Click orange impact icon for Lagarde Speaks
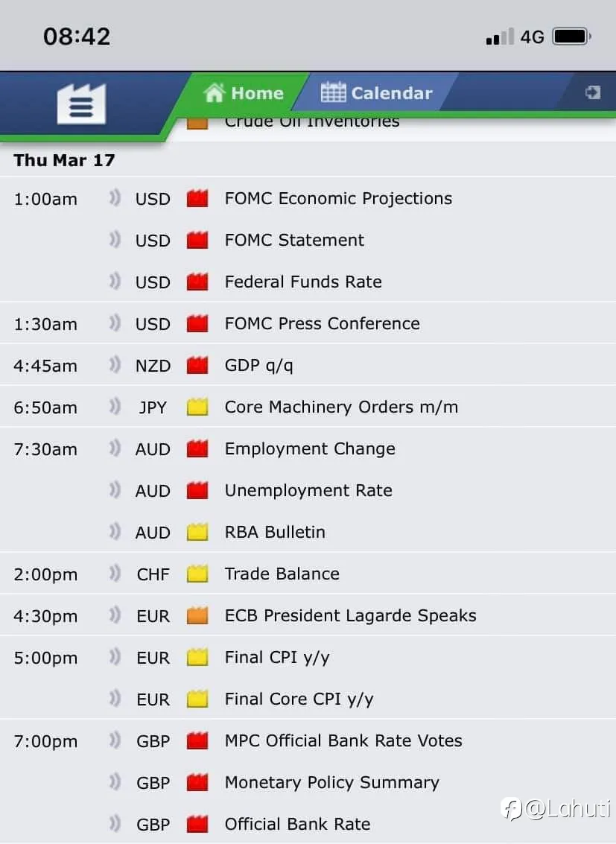 pos(197,615)
